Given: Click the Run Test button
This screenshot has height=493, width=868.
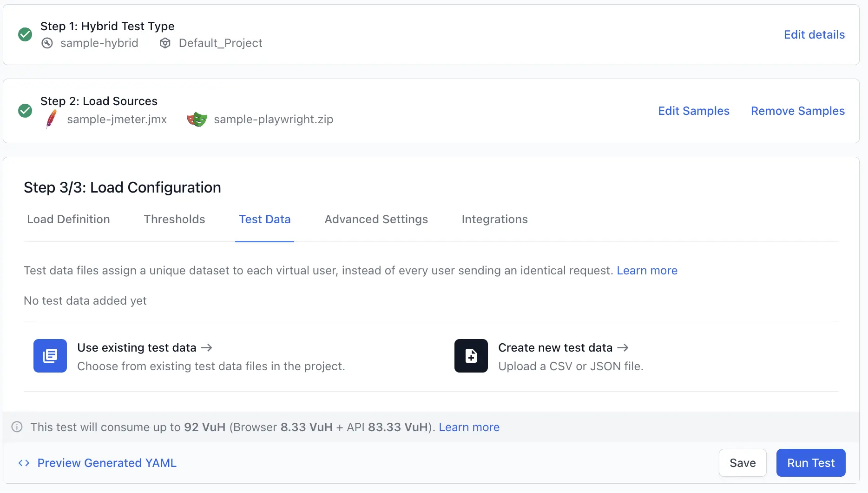Looking at the screenshot, I should [811, 463].
